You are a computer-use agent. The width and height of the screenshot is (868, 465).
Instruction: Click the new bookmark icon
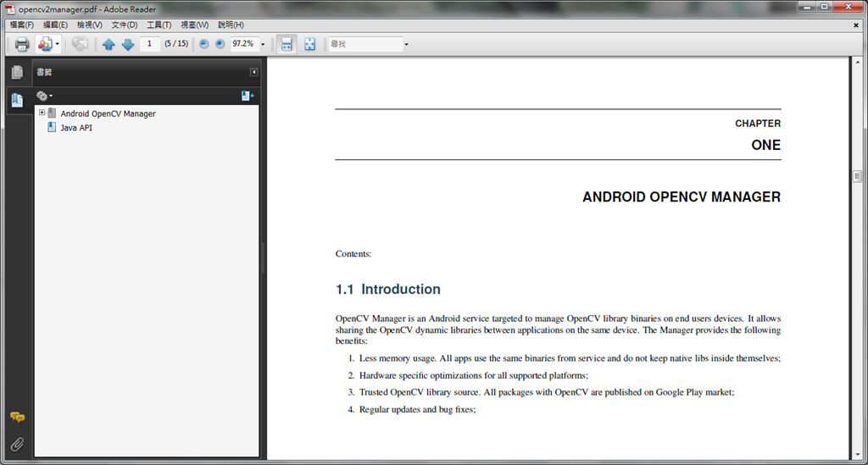pyautogui.click(x=247, y=97)
